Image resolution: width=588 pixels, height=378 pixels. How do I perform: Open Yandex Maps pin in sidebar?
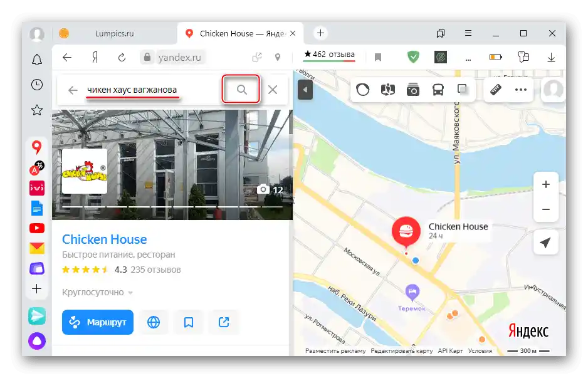point(37,147)
